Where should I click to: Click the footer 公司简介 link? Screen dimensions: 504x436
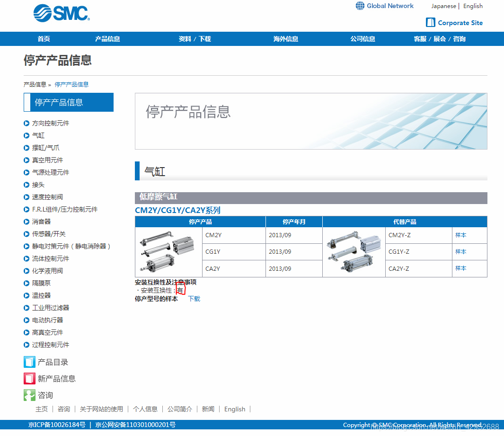(x=180, y=409)
